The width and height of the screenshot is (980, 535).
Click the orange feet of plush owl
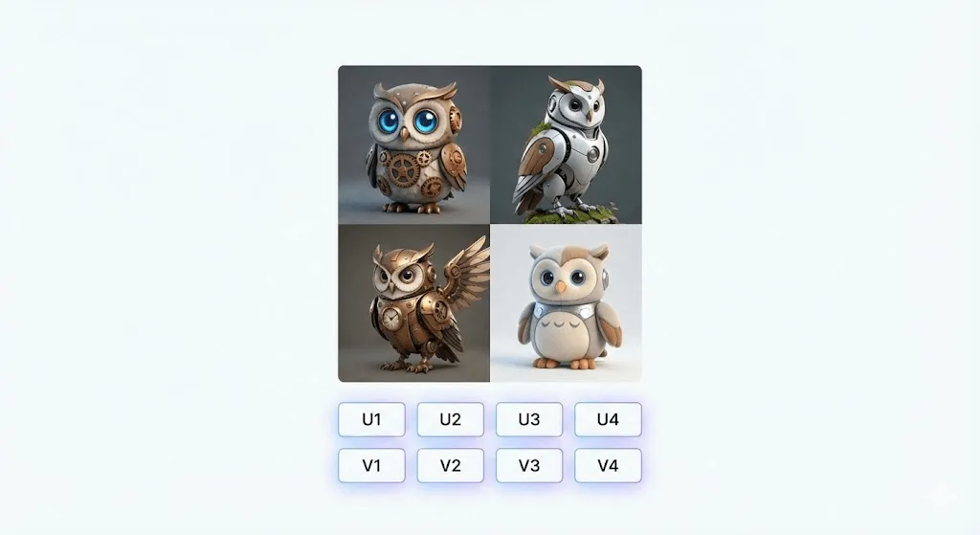[563, 363]
